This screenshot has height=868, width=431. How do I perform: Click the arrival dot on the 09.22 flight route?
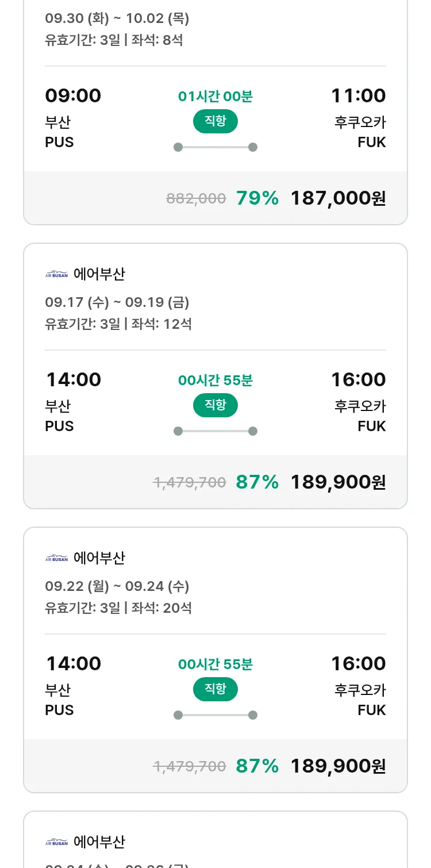[x=253, y=715]
